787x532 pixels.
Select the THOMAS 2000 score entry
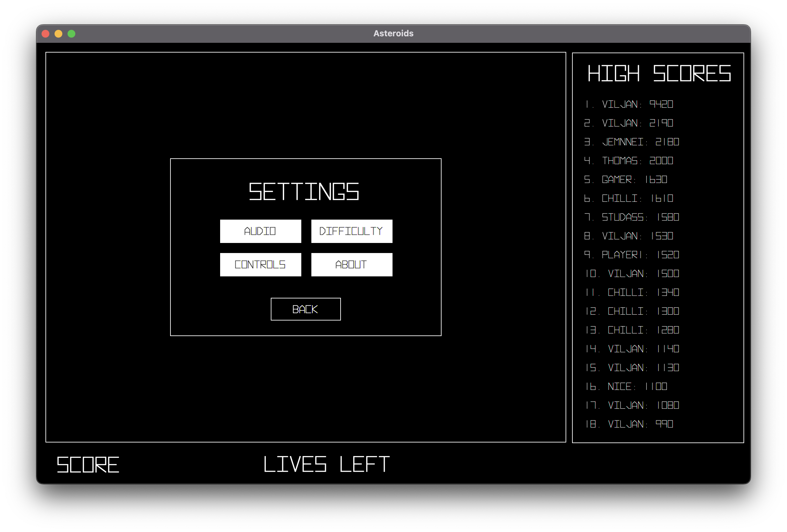(629, 161)
